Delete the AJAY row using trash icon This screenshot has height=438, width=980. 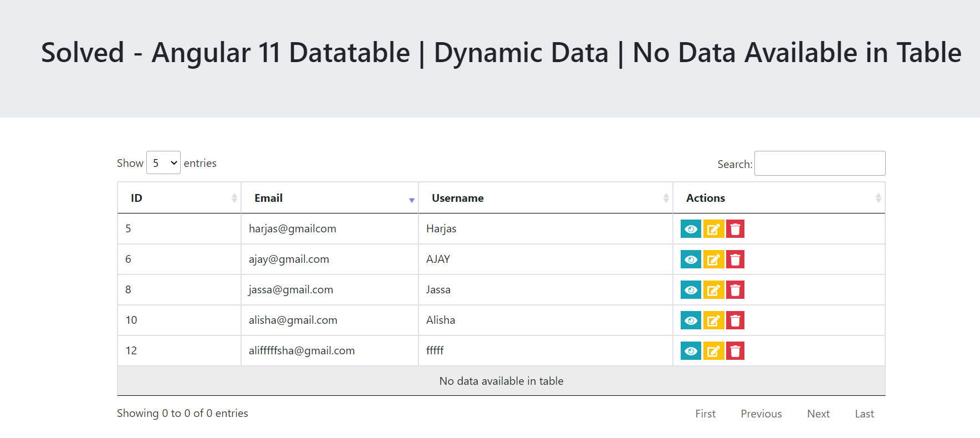[735, 259]
